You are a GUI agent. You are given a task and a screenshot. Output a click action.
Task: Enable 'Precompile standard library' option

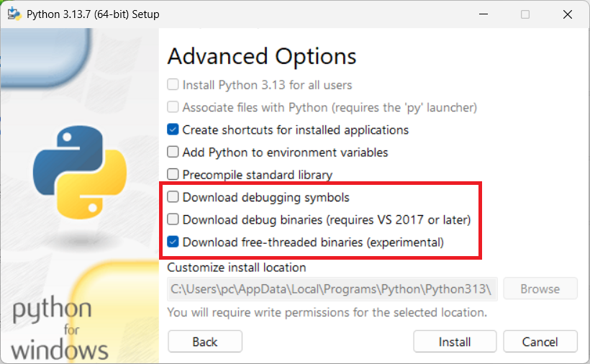(173, 175)
